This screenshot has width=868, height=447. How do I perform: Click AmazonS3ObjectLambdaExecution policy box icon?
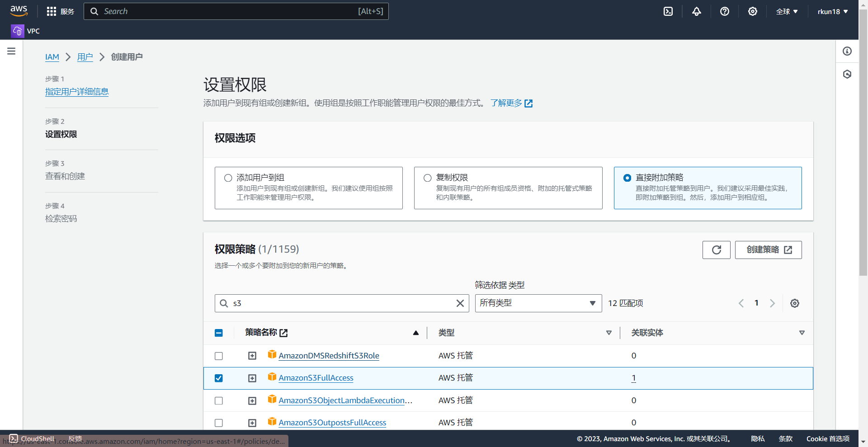point(272,399)
